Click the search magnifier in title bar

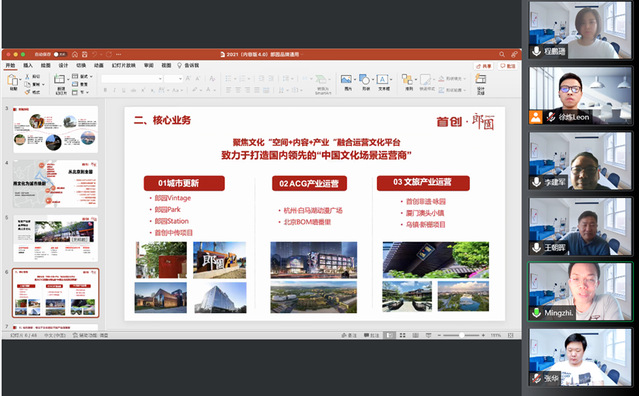pyautogui.click(x=502, y=54)
